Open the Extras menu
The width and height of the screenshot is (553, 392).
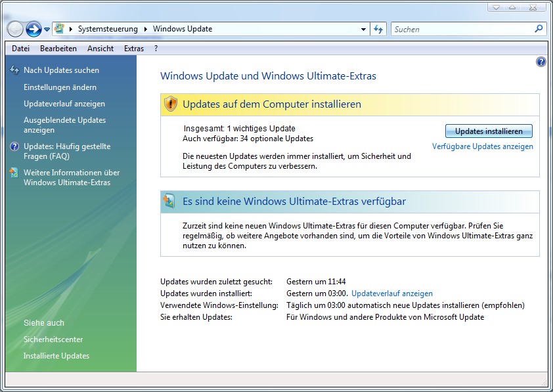[134, 49]
